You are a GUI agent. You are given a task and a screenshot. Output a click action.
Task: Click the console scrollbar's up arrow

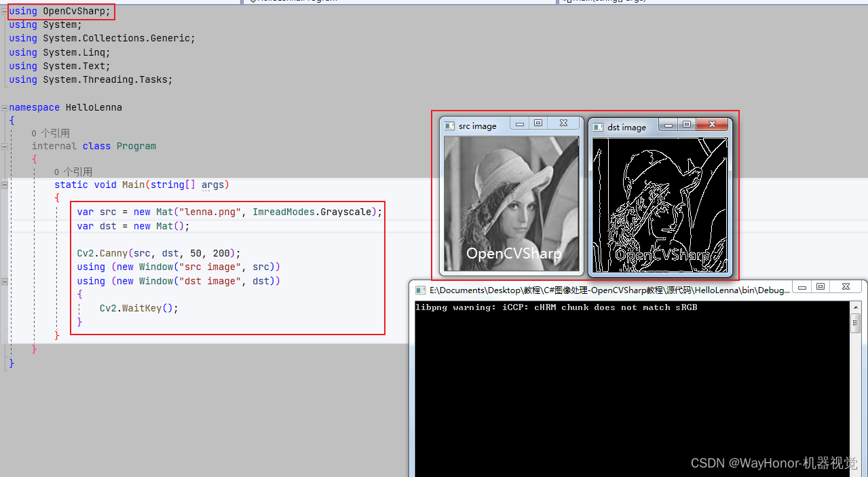coord(854,307)
